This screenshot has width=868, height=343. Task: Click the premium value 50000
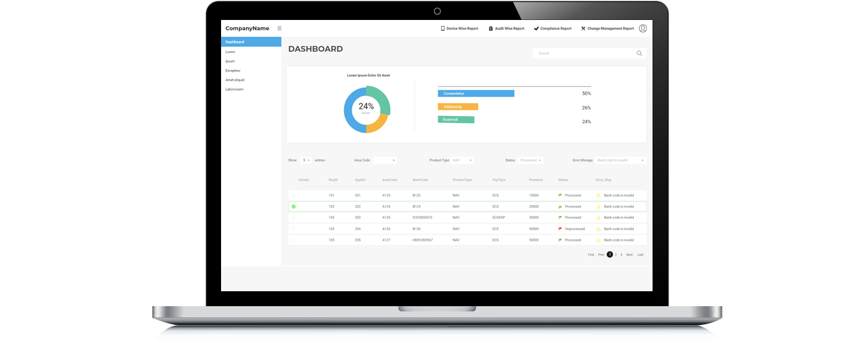(x=534, y=240)
